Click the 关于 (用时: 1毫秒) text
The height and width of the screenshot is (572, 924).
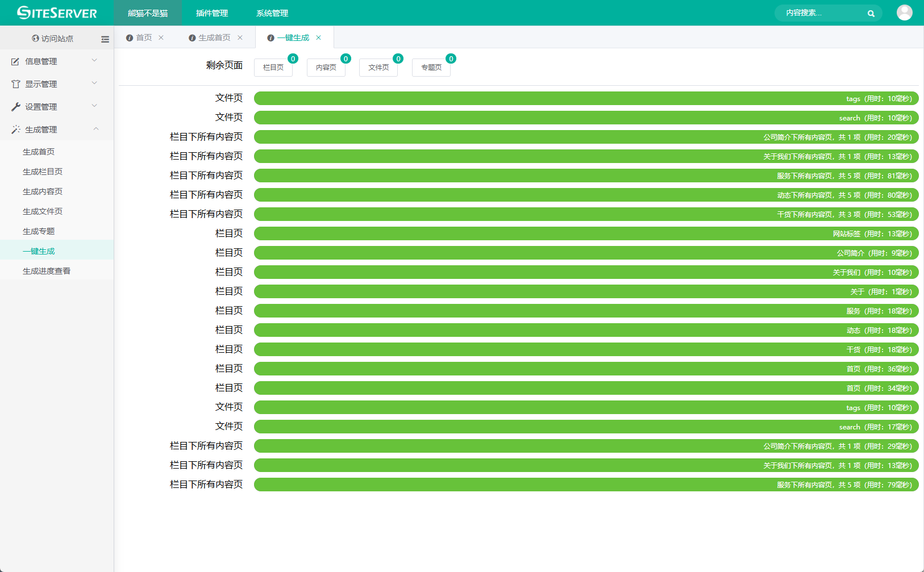[x=881, y=291]
